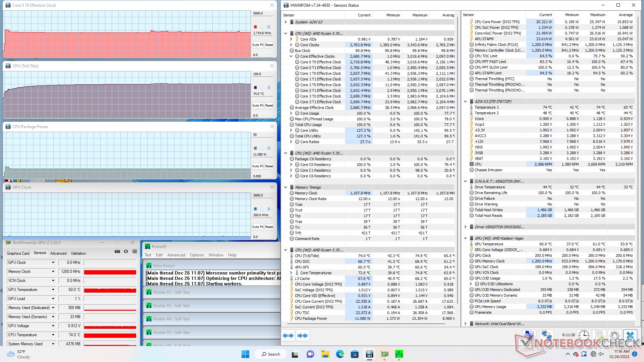The width and height of the screenshot is (644, 362).
Task: Open the weather widget showing 52°F
Action: (x=19, y=354)
